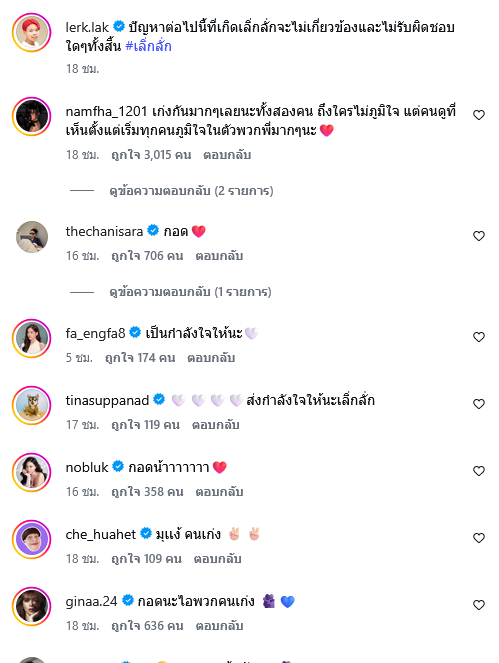Like tinasuppanad's comment
The height and width of the screenshot is (663, 499).
click(x=479, y=404)
